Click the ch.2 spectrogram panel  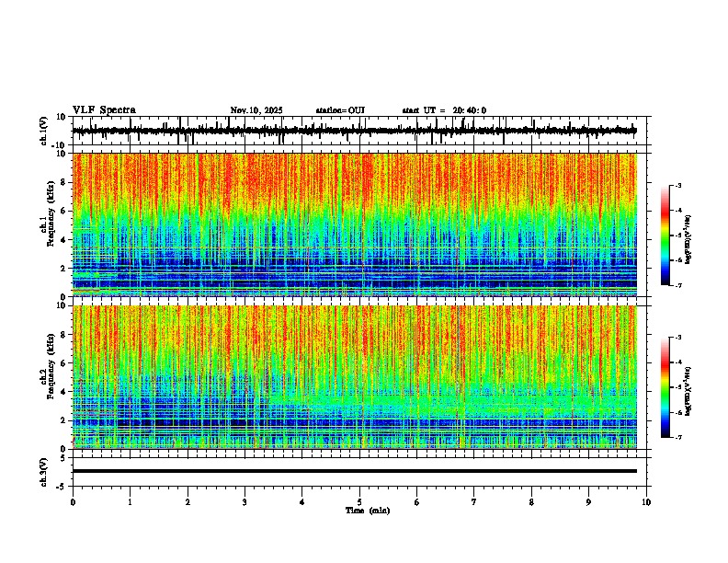pos(354,377)
